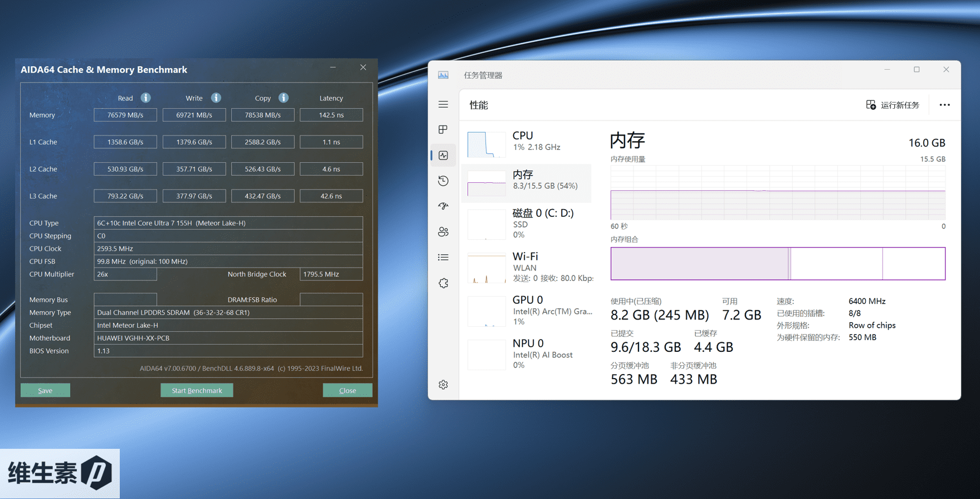Click the Save button in AIDA64
980x499 pixels.
click(45, 390)
